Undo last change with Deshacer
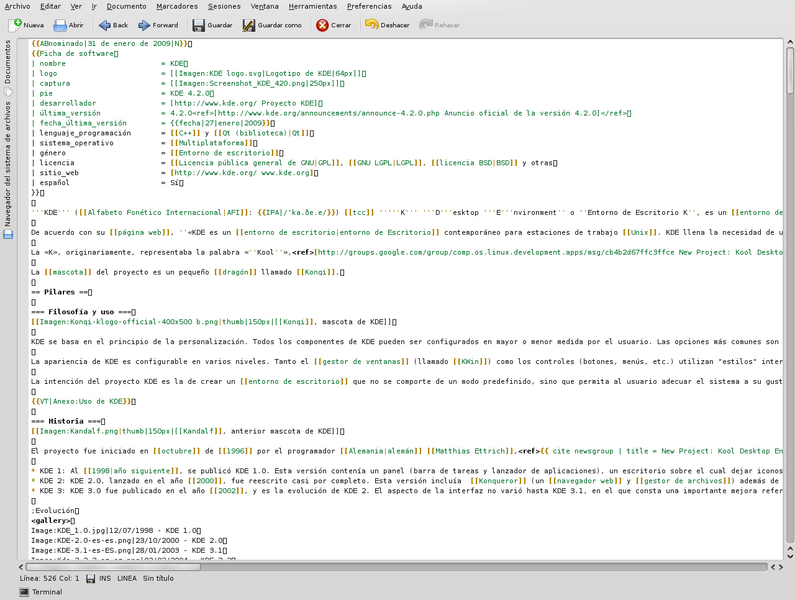 pos(384,25)
